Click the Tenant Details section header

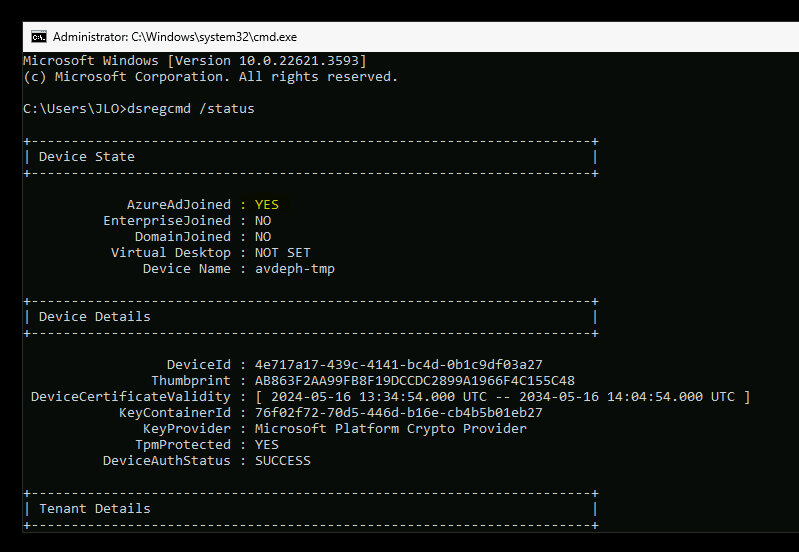click(95, 509)
